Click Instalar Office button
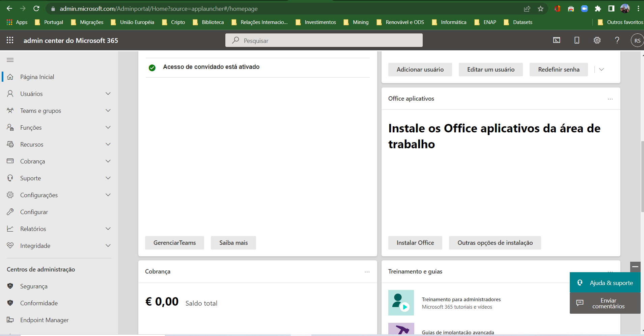This screenshot has width=644, height=336. (x=415, y=243)
